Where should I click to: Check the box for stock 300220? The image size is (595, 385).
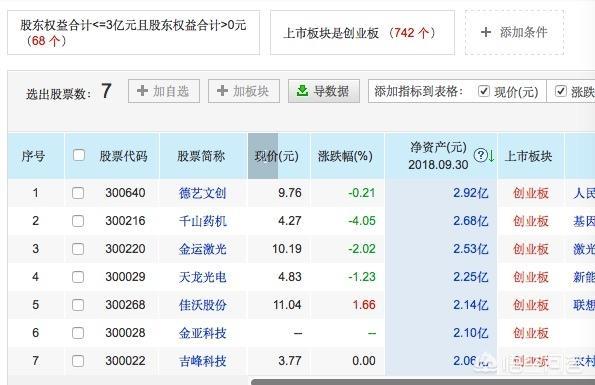(x=78, y=249)
